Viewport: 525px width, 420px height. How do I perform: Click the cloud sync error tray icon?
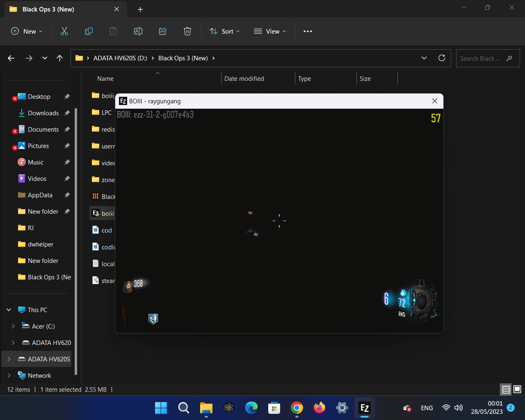point(407,408)
